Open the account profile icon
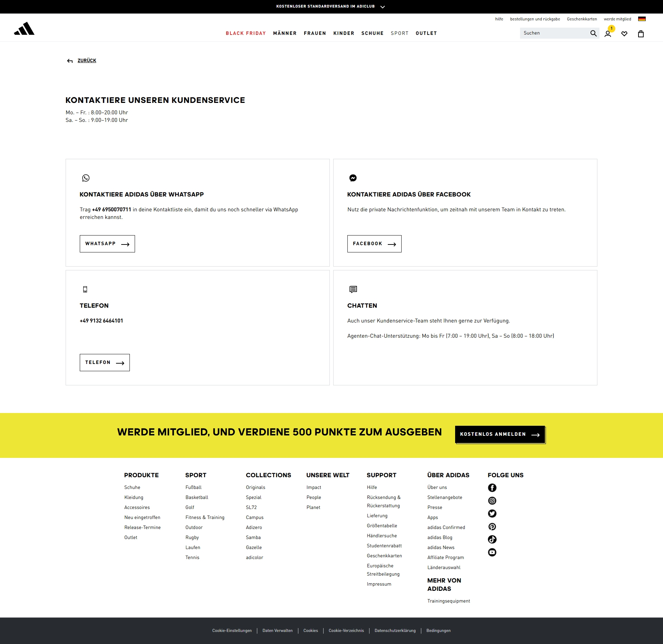This screenshot has width=663, height=644. click(x=608, y=34)
